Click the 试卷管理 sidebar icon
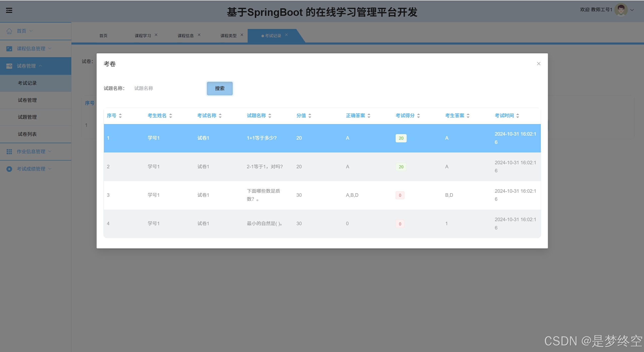The height and width of the screenshot is (352, 644). 9,66
